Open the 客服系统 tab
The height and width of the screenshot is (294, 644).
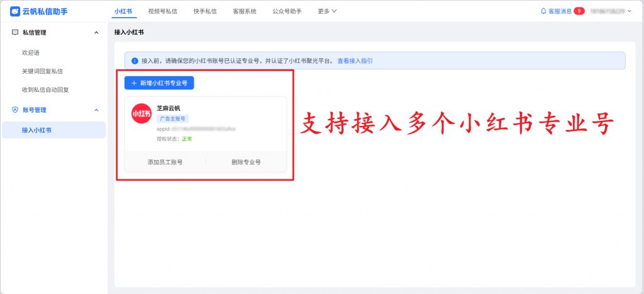[245, 11]
